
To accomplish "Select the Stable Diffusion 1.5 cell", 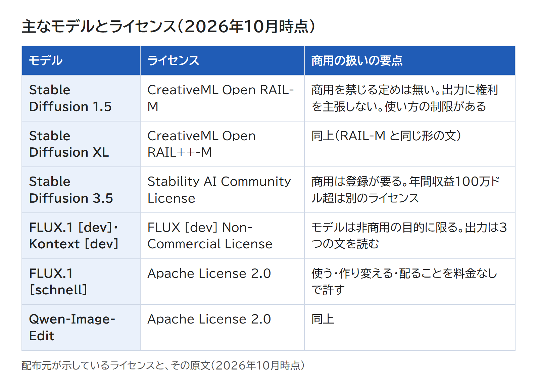I will [x=81, y=98].
